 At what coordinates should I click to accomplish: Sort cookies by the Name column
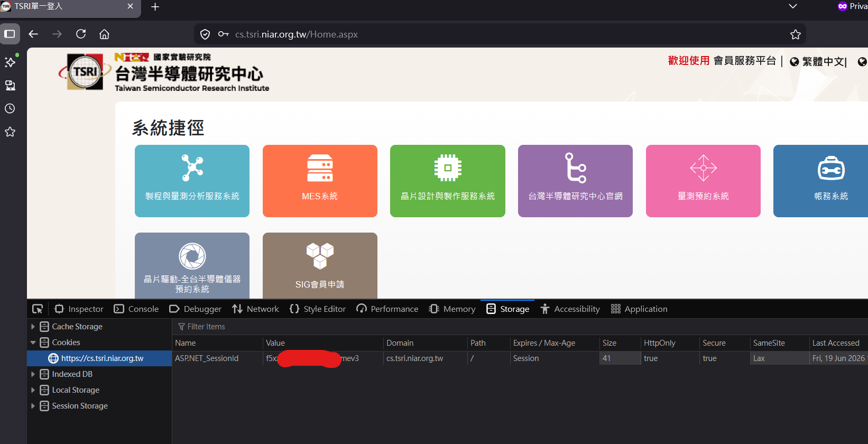217,343
